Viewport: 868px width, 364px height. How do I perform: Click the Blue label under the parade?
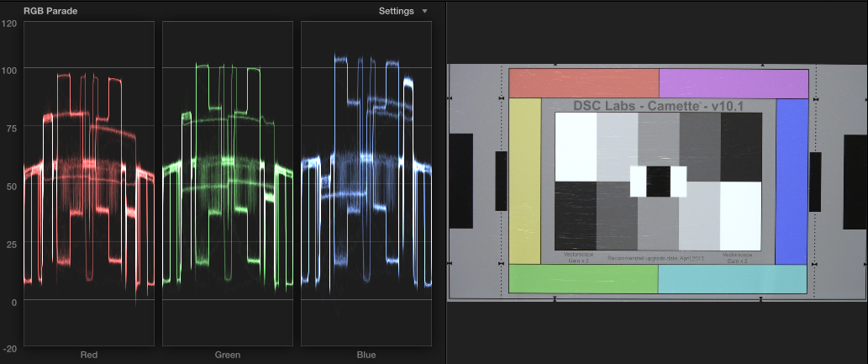coord(366,355)
